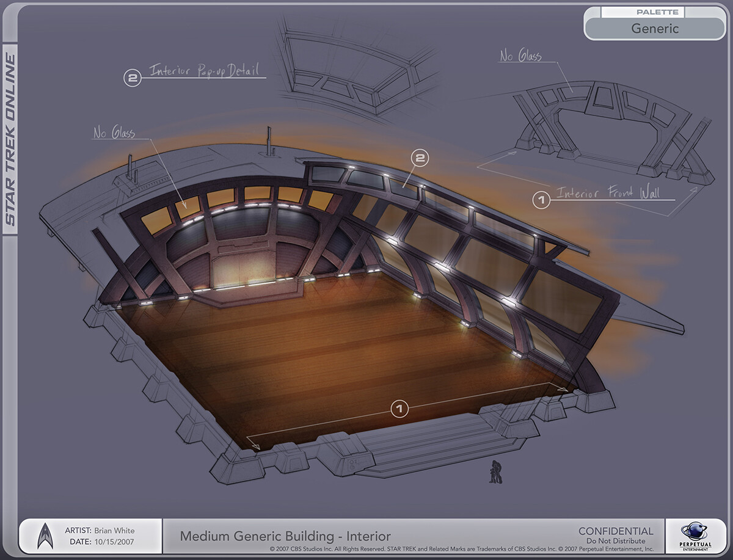Click the No Glass note pointing to amber windows

tap(114, 132)
